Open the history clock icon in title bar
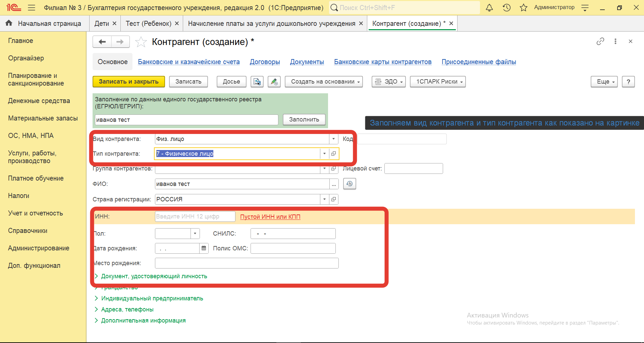This screenshot has width=644, height=343. (x=506, y=8)
